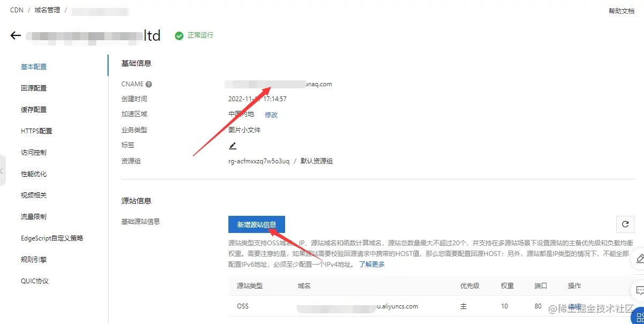Click the CNAME help question mark icon
Viewport: 644px width, 324px height.
(149, 84)
